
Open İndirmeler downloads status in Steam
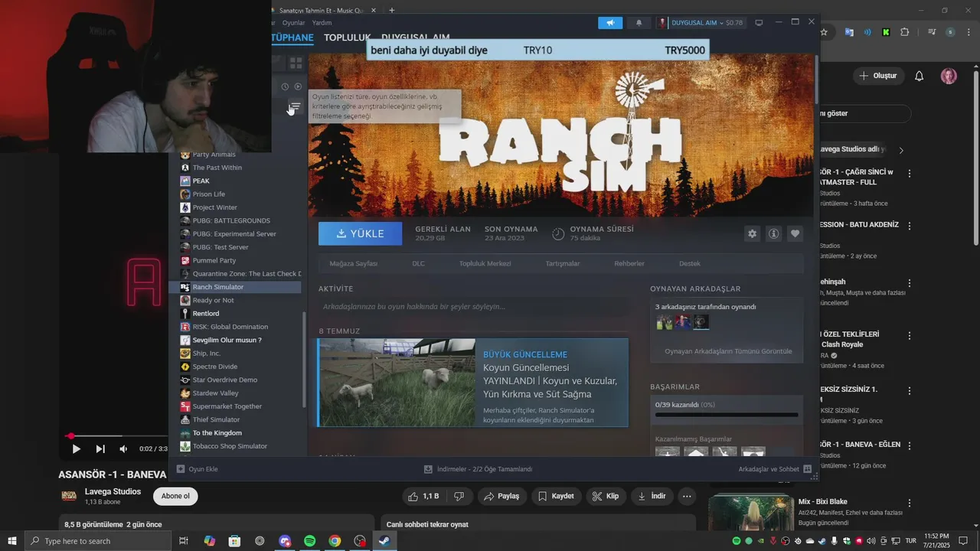pos(478,469)
